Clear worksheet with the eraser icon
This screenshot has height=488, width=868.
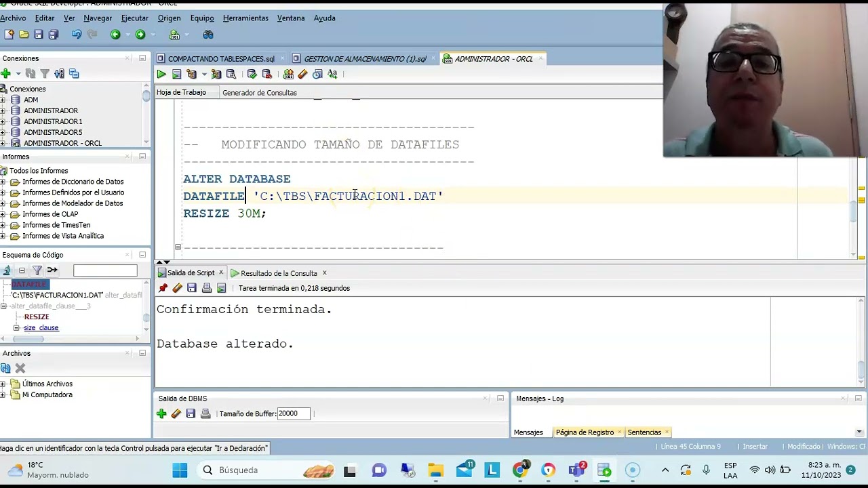point(302,74)
